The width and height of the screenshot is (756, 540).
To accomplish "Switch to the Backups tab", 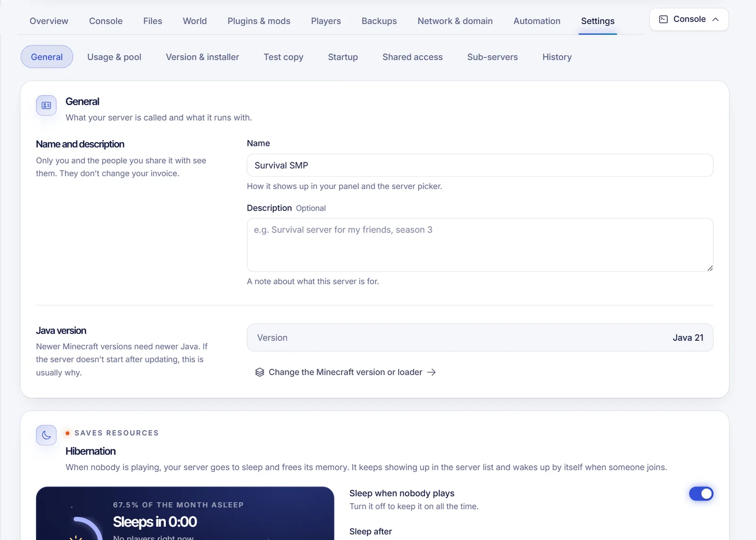I will [379, 21].
